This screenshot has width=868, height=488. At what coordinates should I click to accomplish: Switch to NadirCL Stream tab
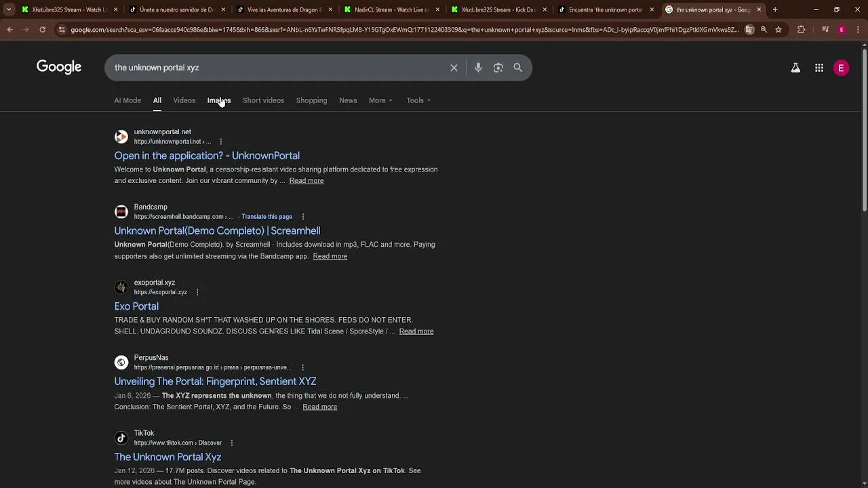[392, 9]
